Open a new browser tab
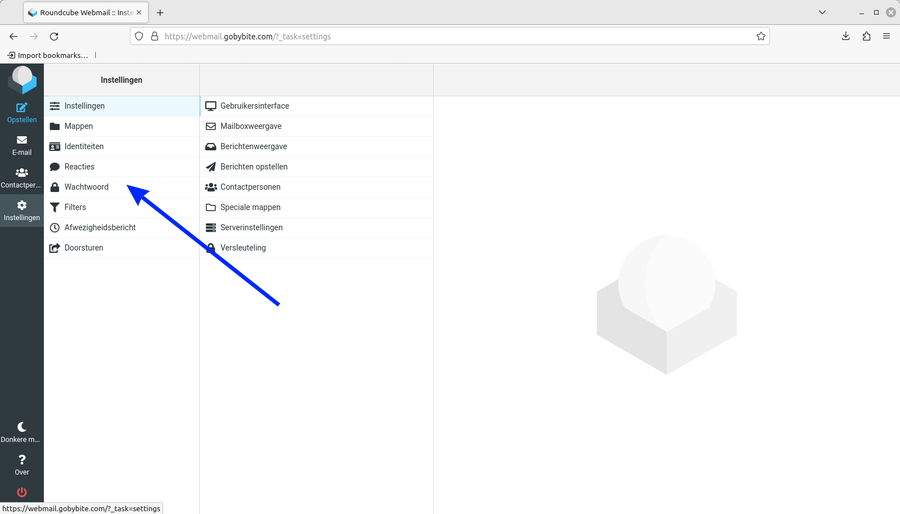Image resolution: width=900 pixels, height=514 pixels. (160, 13)
